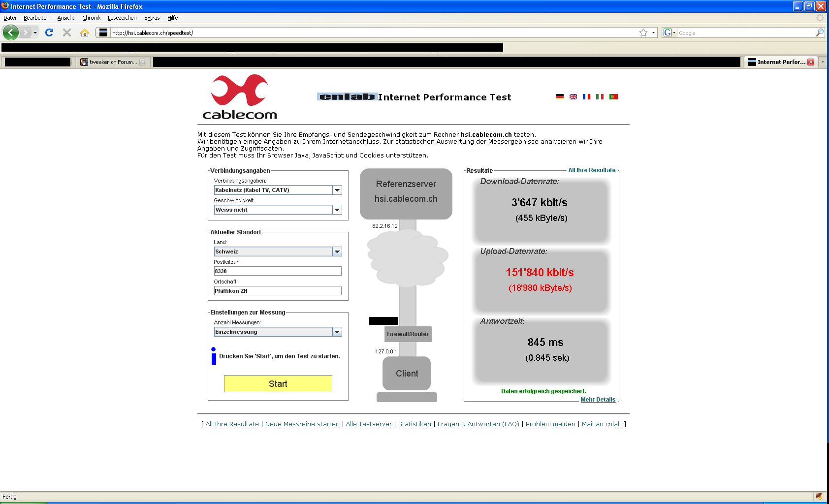Screen dimensions: 829x504
Task: Open the Extras menu
Action: pyautogui.click(x=152, y=18)
